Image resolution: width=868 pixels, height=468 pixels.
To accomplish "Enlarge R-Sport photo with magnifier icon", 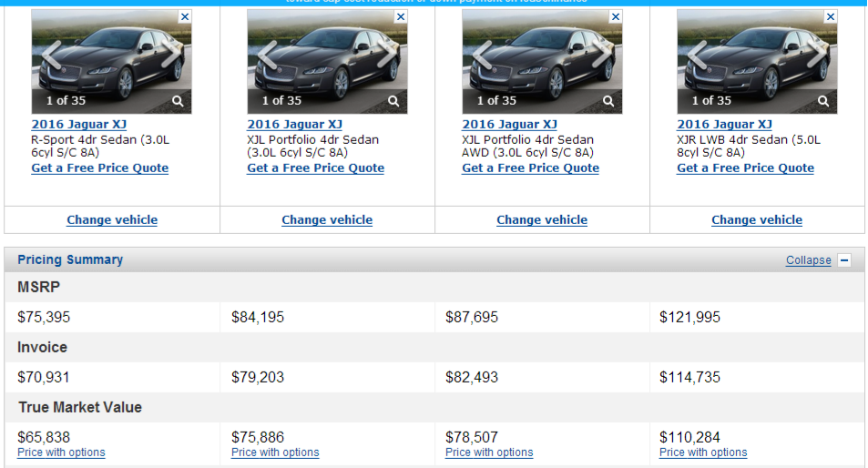I will (x=179, y=101).
